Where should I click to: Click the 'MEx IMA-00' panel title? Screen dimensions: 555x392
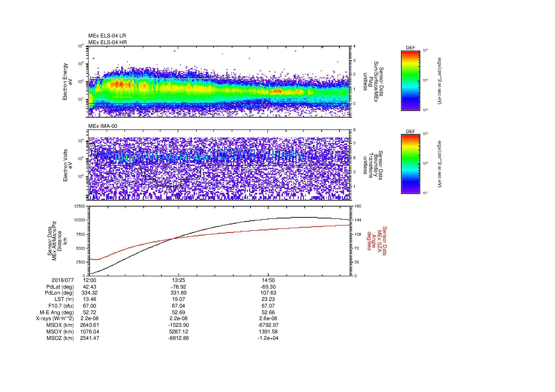pyautogui.click(x=103, y=126)
